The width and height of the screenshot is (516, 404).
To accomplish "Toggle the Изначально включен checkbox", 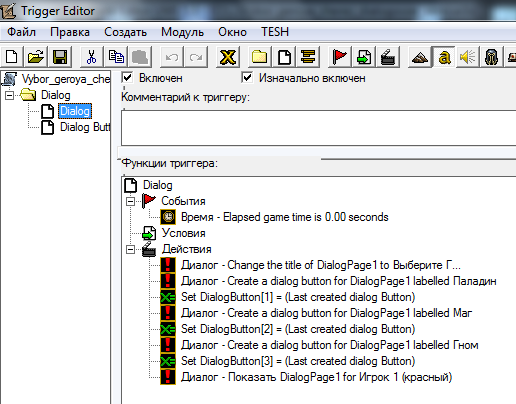I will coord(247,78).
